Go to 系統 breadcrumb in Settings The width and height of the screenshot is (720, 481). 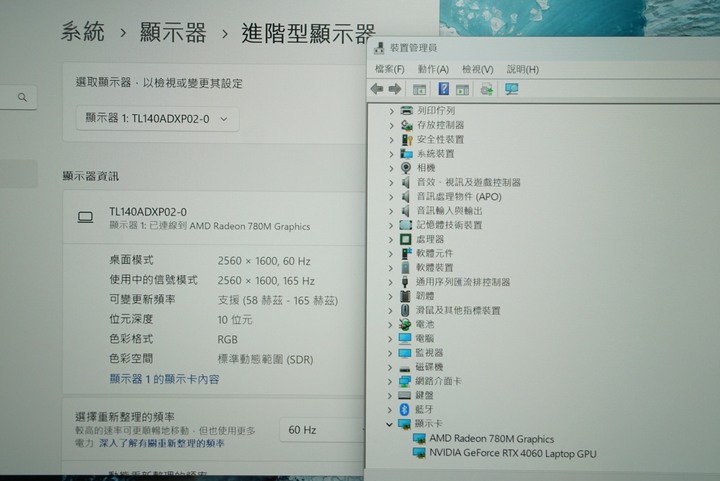(x=83, y=32)
